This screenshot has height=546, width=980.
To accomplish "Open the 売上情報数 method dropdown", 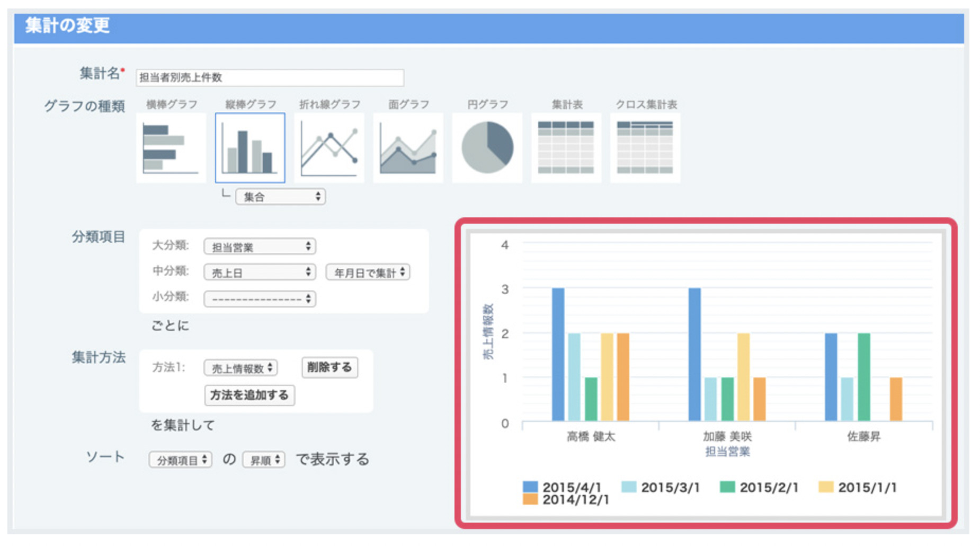I will tap(240, 368).
